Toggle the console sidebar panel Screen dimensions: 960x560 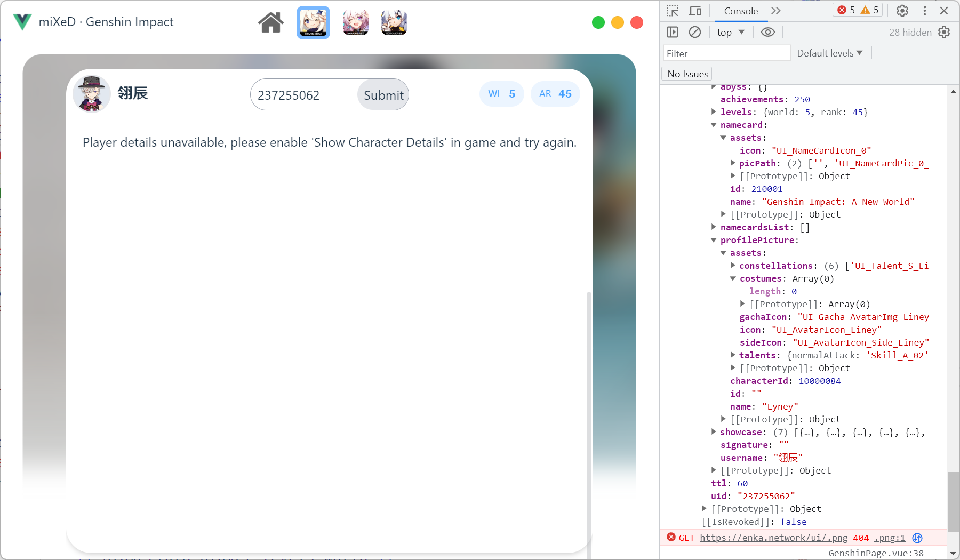tap(671, 32)
